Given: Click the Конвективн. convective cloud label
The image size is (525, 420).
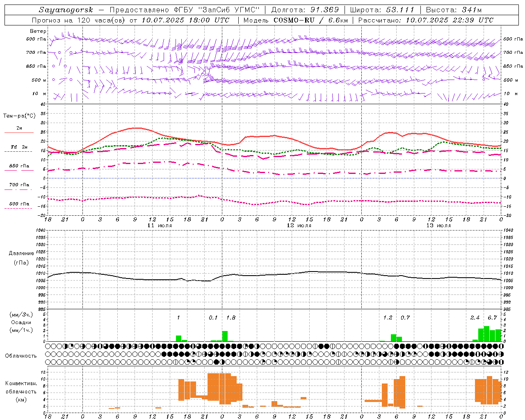Looking at the screenshot, I should [21, 383].
